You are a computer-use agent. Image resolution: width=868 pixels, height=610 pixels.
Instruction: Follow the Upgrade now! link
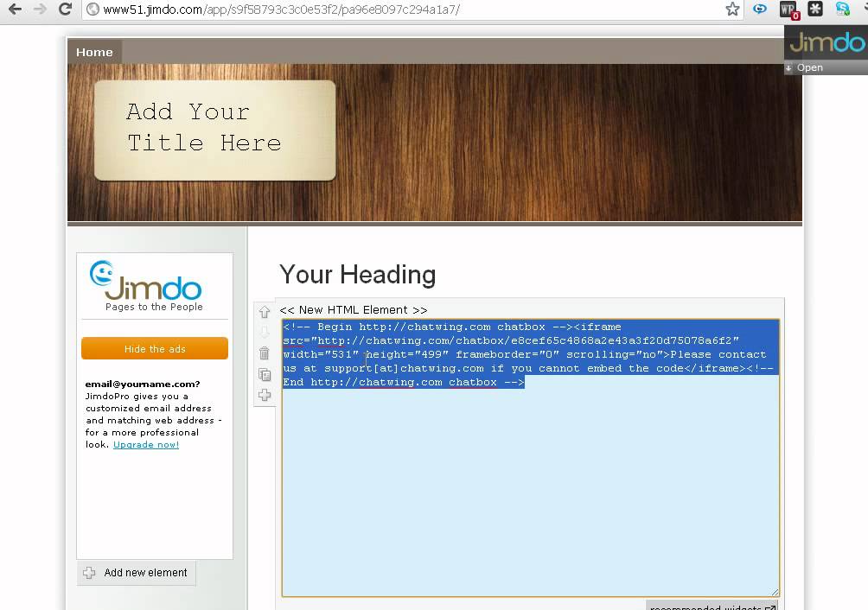pos(146,445)
